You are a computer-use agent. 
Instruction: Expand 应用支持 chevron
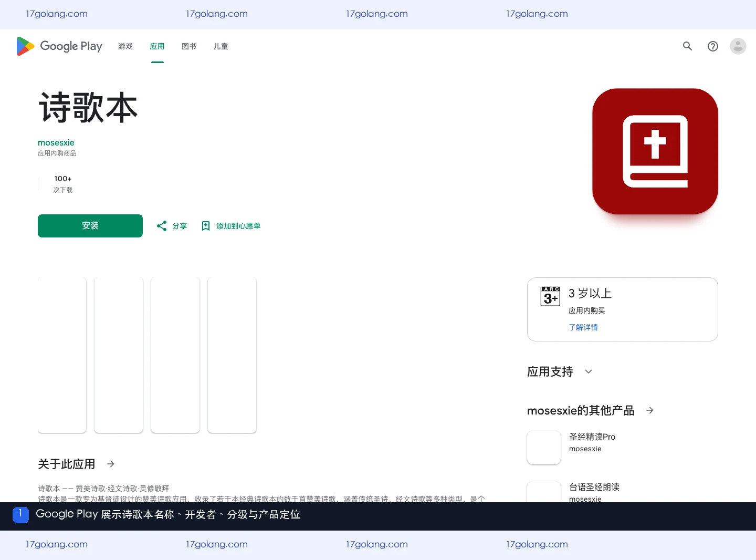tap(589, 371)
